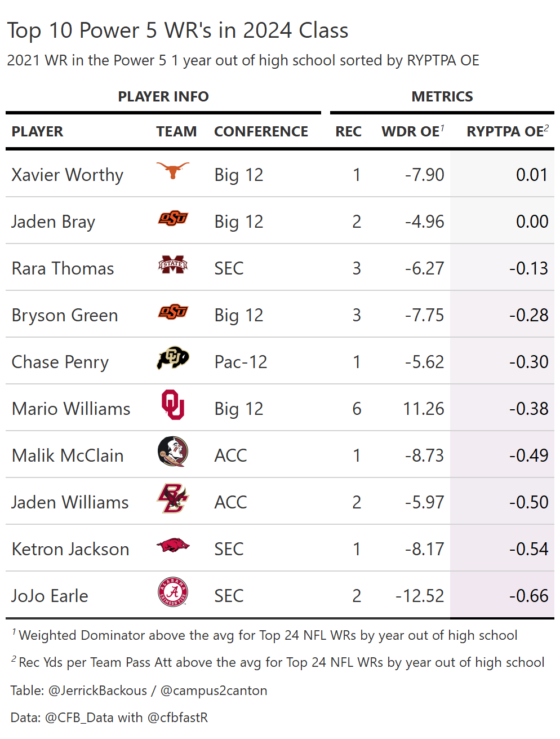Click the WDR OE column header

point(411,132)
